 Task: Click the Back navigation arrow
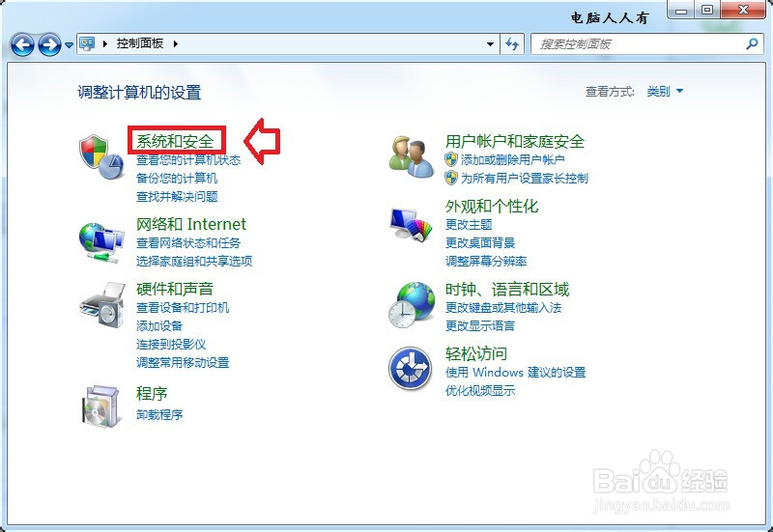[x=22, y=44]
